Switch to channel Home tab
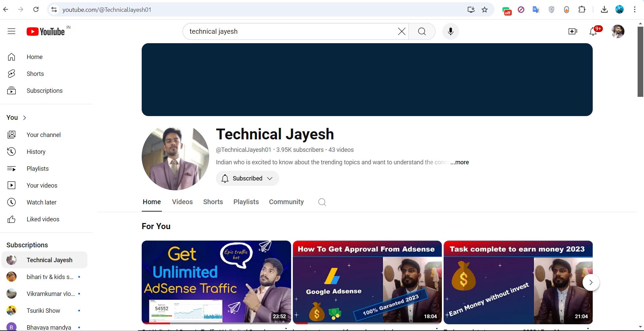The height and width of the screenshot is (331, 644). [152, 202]
